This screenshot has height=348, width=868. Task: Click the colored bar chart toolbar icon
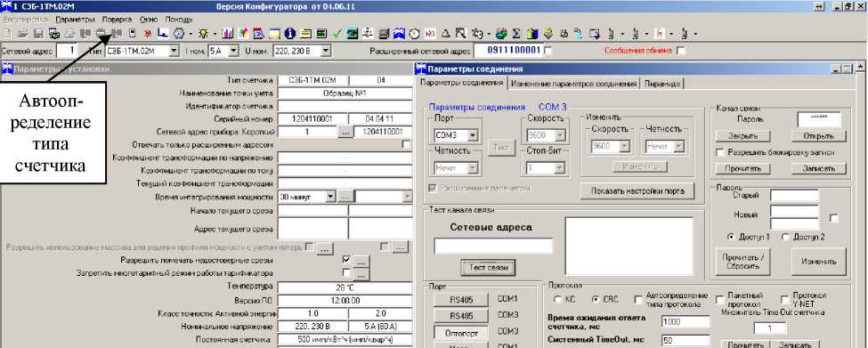[228, 33]
